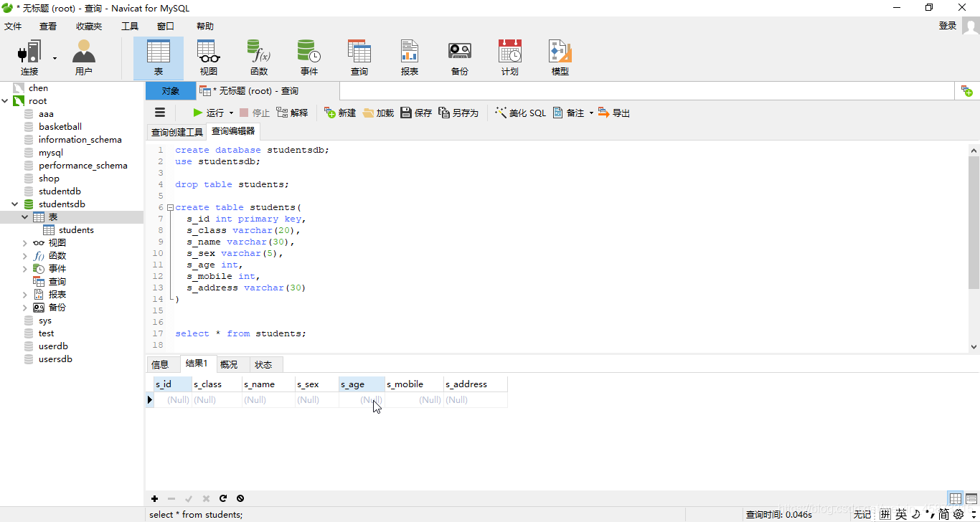The height and width of the screenshot is (522, 980).
Task: Click the s_id column header
Action: (173, 384)
